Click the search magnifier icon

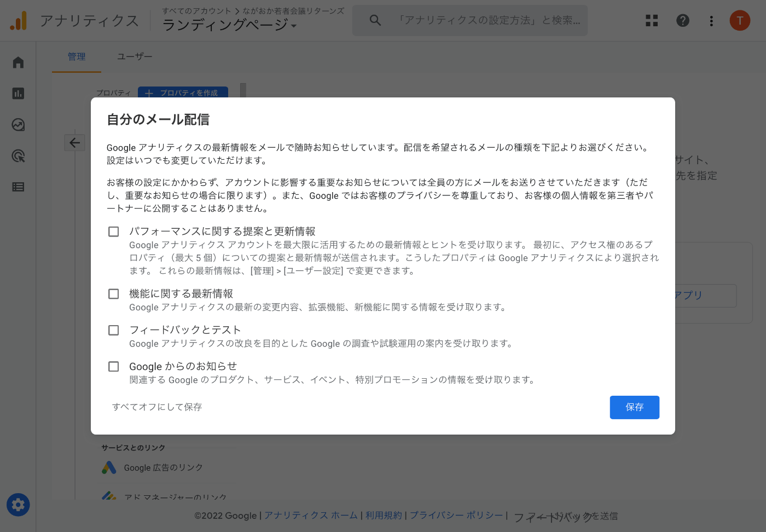tap(375, 20)
